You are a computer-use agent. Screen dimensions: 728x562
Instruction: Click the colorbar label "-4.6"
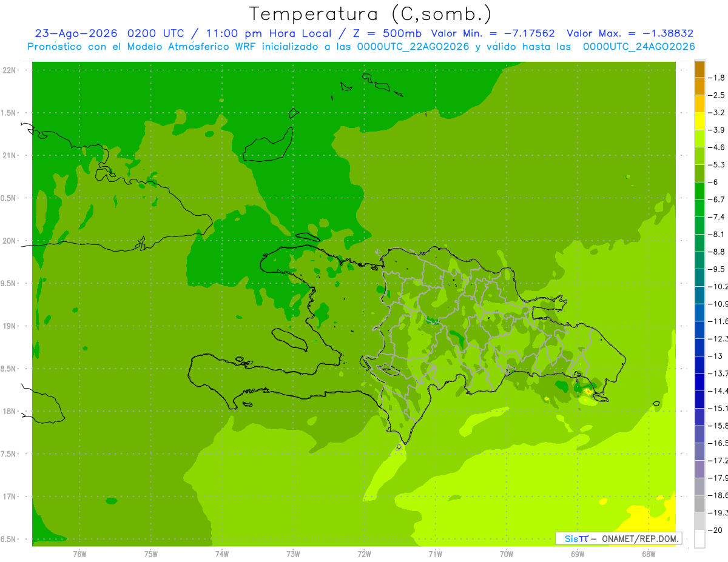(717, 147)
